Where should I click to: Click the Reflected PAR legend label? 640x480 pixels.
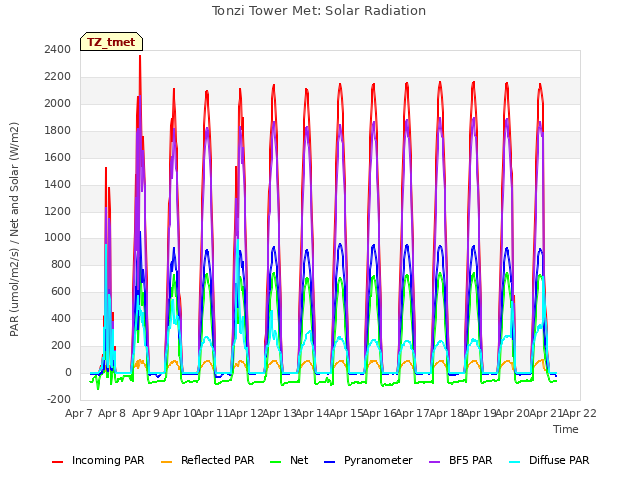[218, 460]
